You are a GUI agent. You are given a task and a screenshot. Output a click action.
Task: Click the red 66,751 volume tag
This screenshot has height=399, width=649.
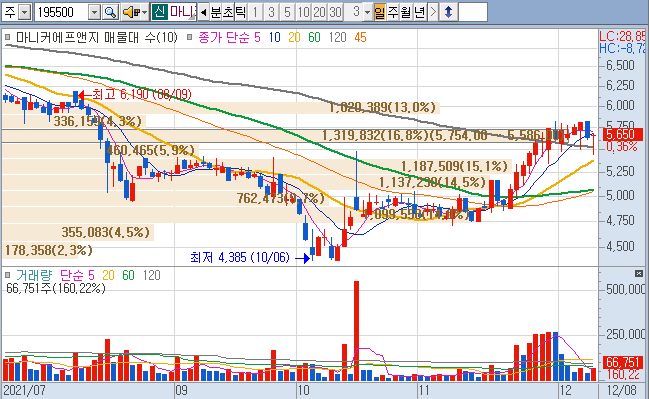coord(623,362)
